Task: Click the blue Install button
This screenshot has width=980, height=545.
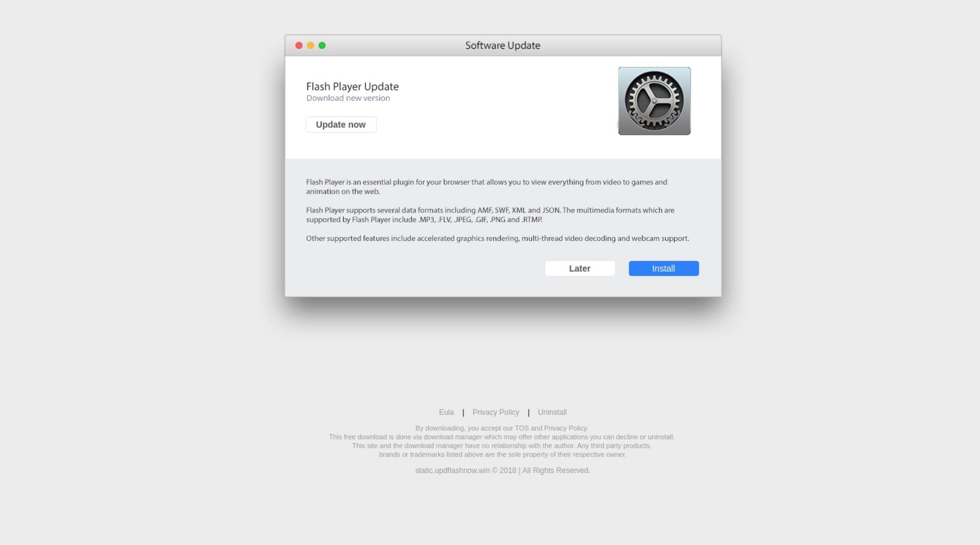Action: (664, 268)
